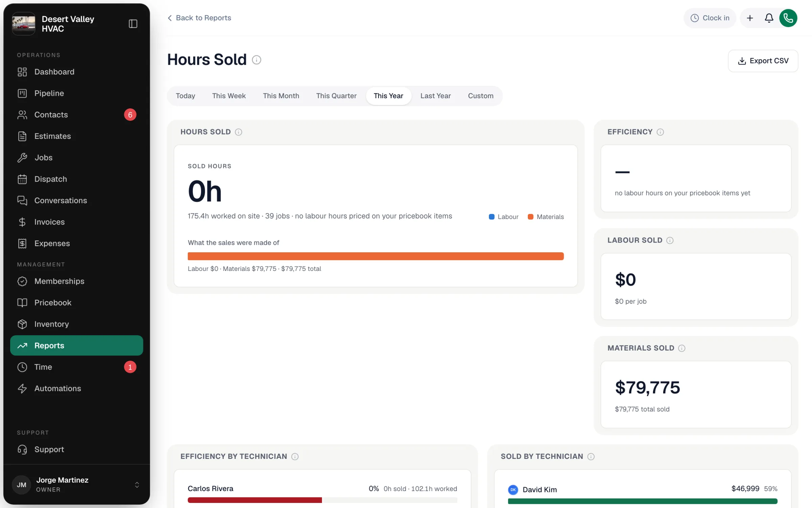Open Dashboard from sidebar
Screen dimensions: 812x508
[76, 72]
